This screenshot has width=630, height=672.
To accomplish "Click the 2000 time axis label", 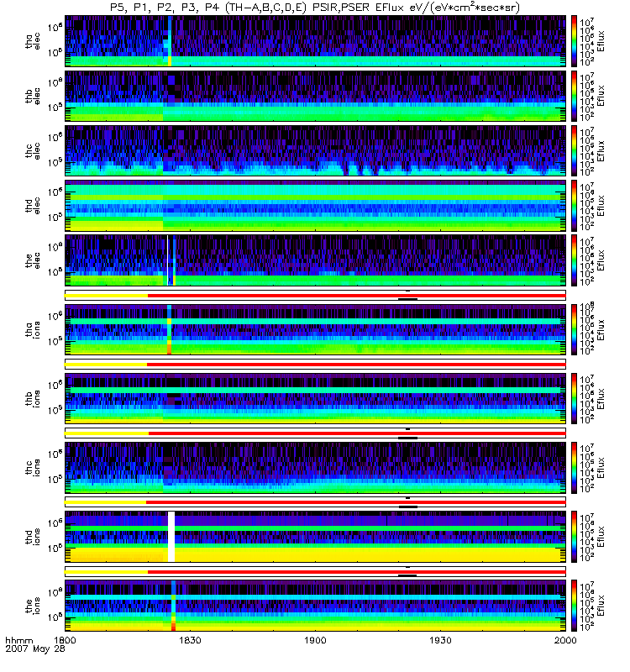I will click(564, 639).
